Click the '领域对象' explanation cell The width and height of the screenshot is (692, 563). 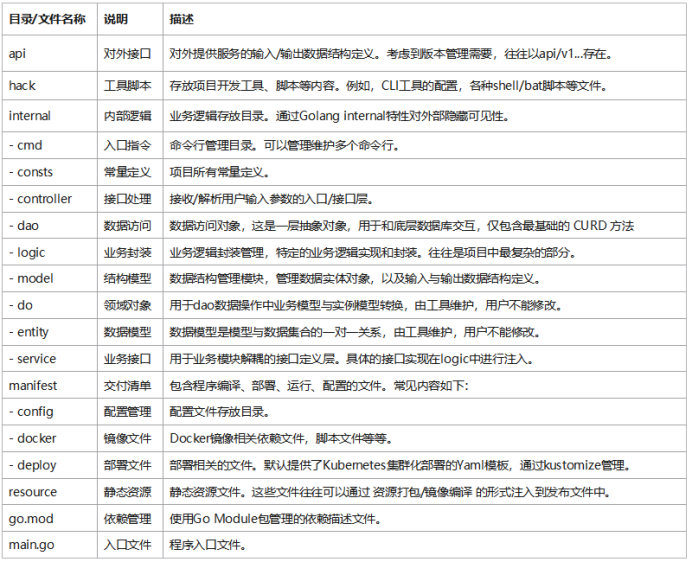point(128,305)
